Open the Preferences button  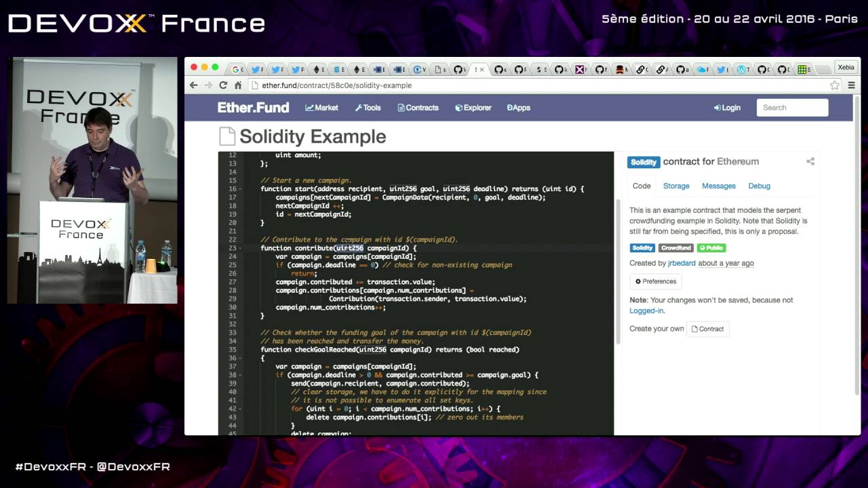tap(656, 281)
